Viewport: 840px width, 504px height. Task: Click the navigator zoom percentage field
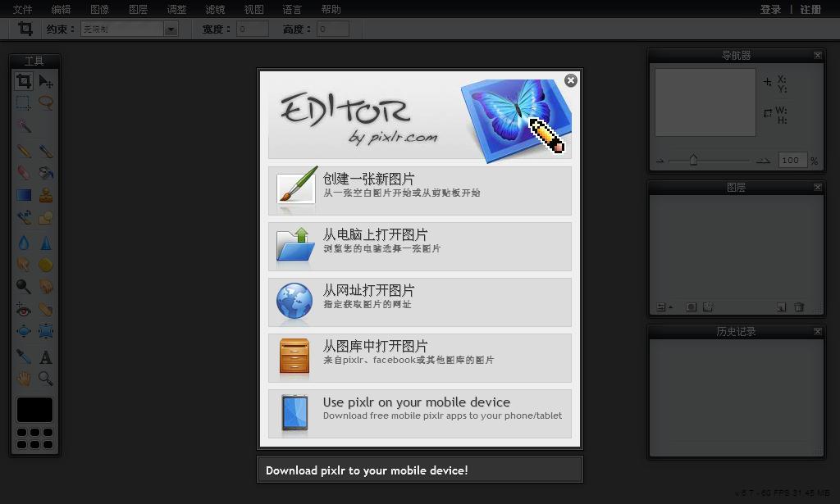[792, 160]
